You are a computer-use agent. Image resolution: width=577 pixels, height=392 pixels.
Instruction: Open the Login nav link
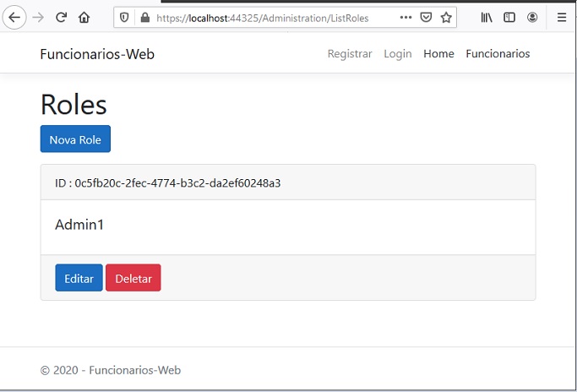(397, 54)
